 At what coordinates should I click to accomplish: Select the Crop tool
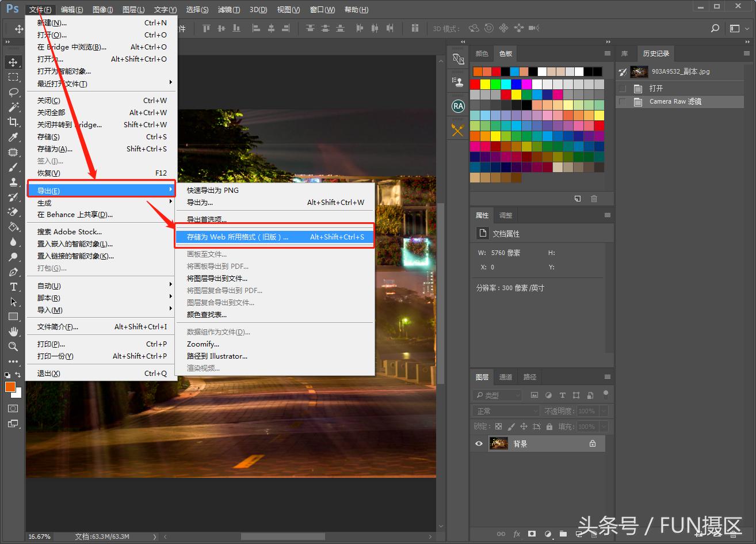13,122
